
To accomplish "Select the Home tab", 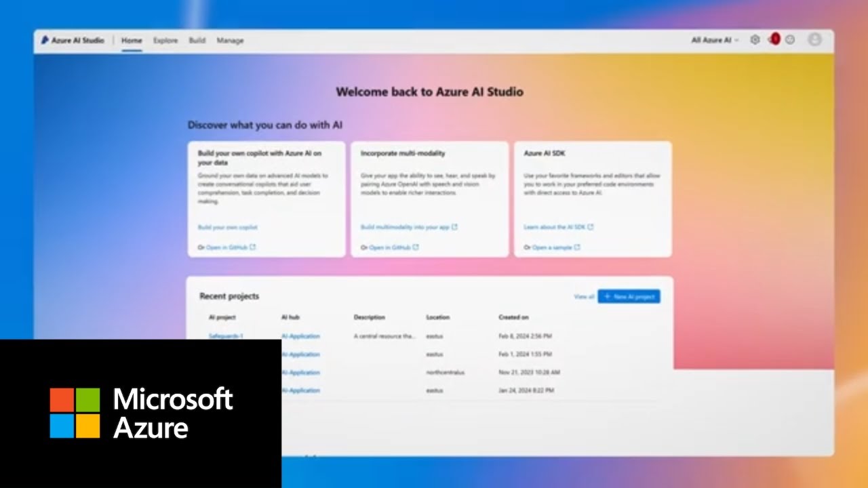I will point(131,40).
